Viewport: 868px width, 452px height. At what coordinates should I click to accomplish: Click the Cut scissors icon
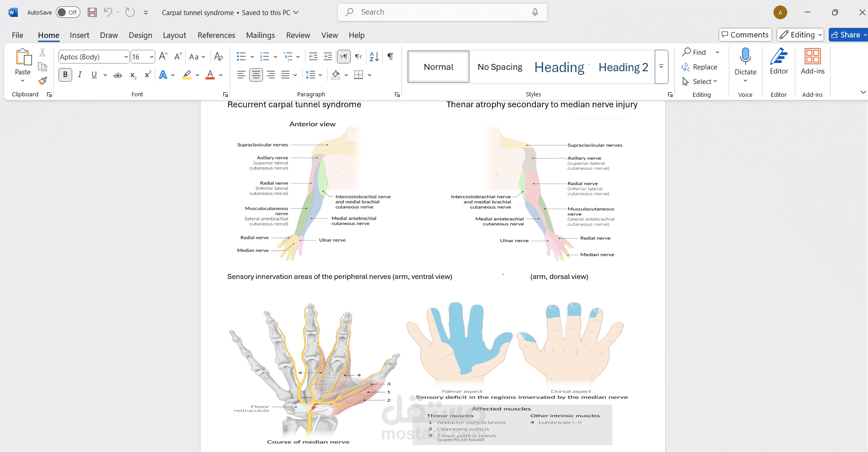42,53
